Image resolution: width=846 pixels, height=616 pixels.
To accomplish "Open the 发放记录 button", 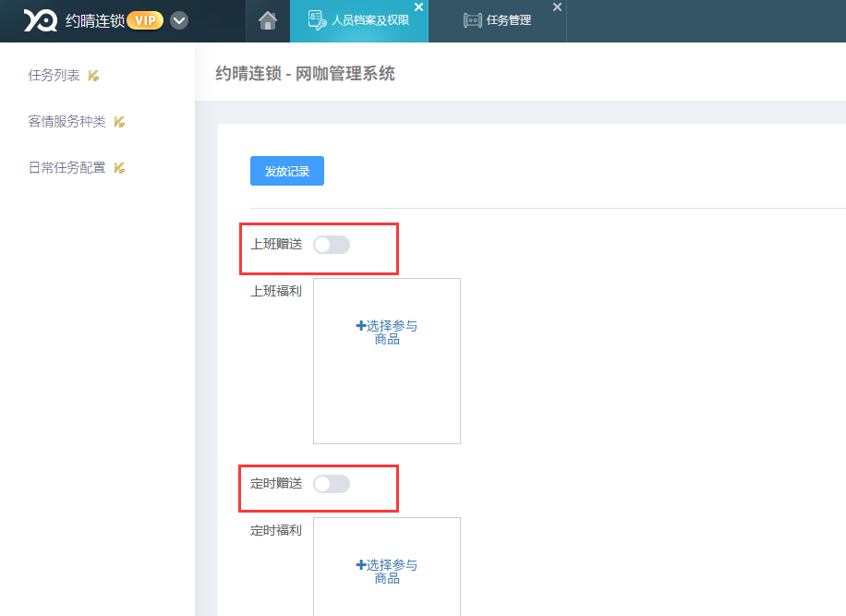I will (287, 171).
